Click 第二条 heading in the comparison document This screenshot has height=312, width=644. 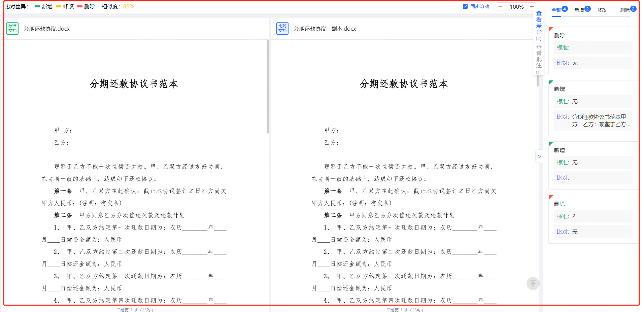pos(333,215)
